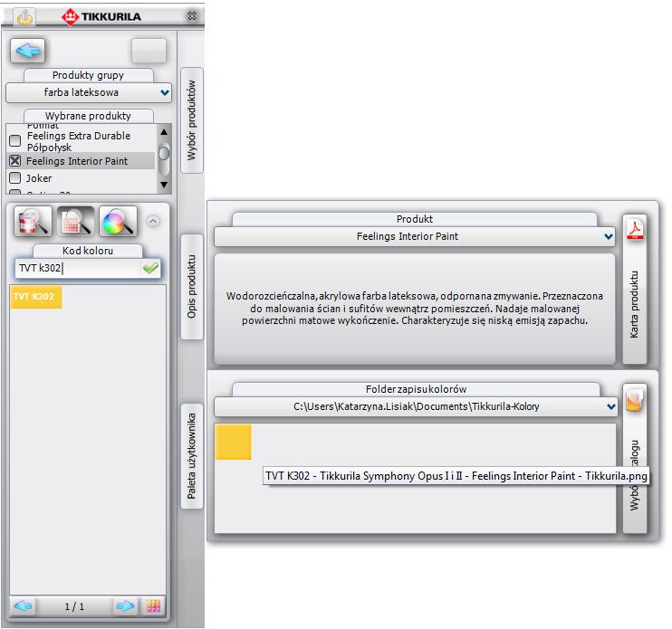Open the color save folder path dropdown
This screenshot has width=672, height=629.
click(416, 406)
